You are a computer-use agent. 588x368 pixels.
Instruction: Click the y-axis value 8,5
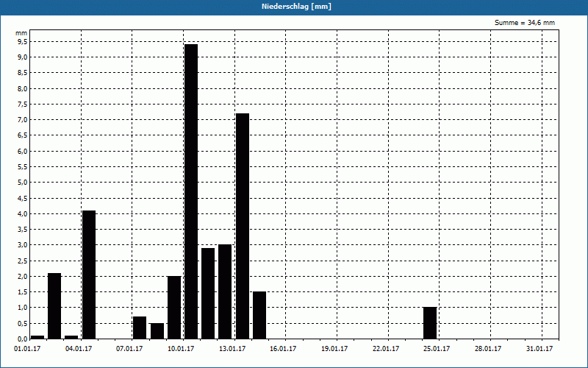tap(22, 73)
